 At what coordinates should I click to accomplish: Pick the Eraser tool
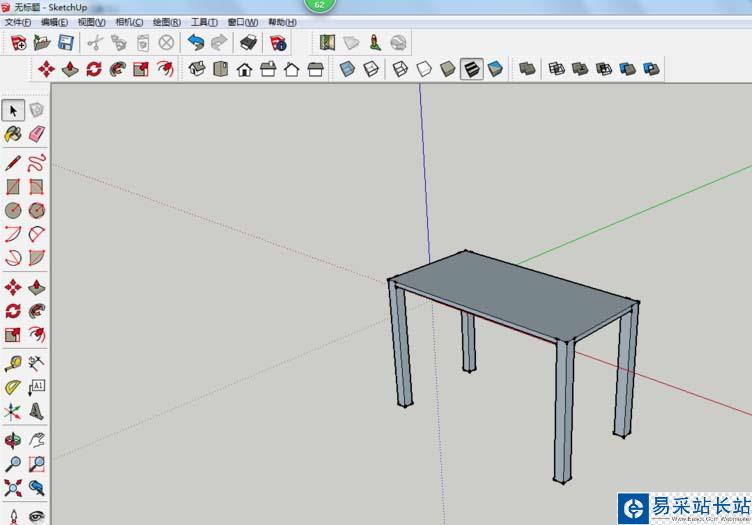pos(37,134)
